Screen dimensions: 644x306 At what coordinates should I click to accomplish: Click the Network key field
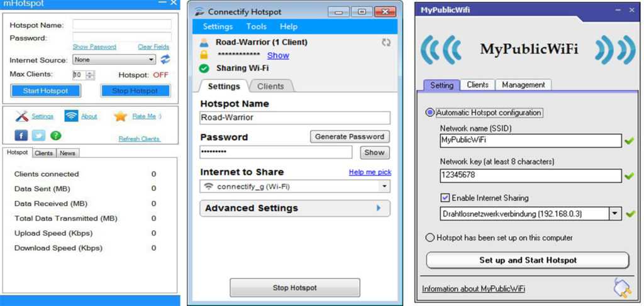point(531,176)
